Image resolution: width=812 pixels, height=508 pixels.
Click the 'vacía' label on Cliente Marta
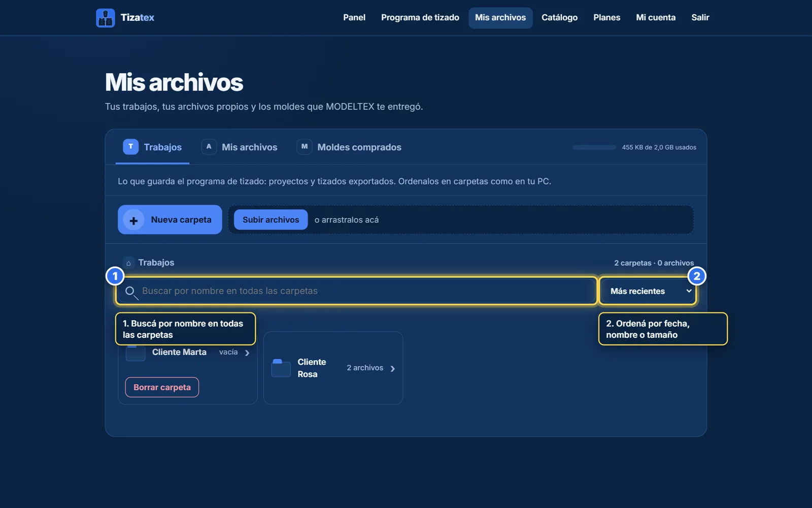(x=228, y=352)
